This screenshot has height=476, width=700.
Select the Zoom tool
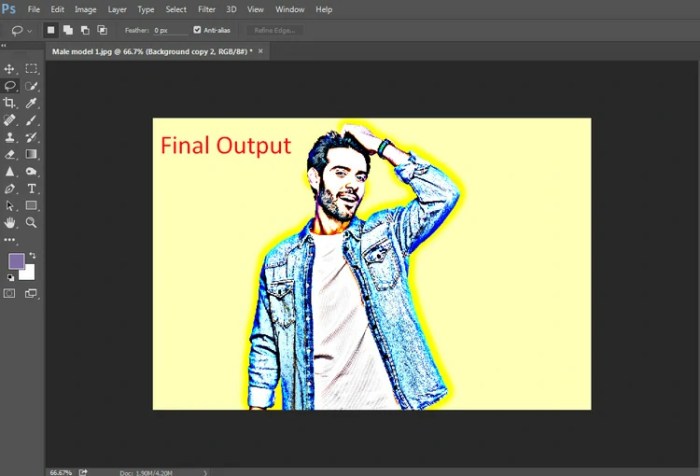click(31, 222)
